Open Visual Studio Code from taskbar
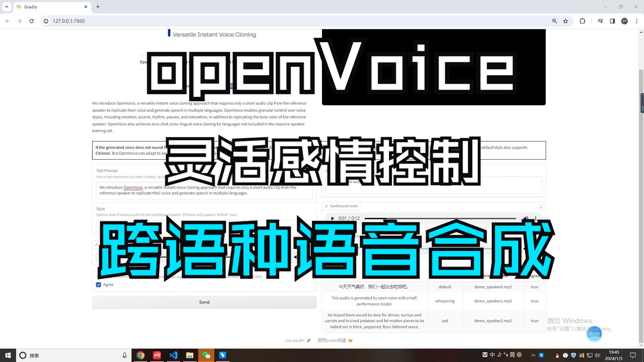 click(173, 355)
